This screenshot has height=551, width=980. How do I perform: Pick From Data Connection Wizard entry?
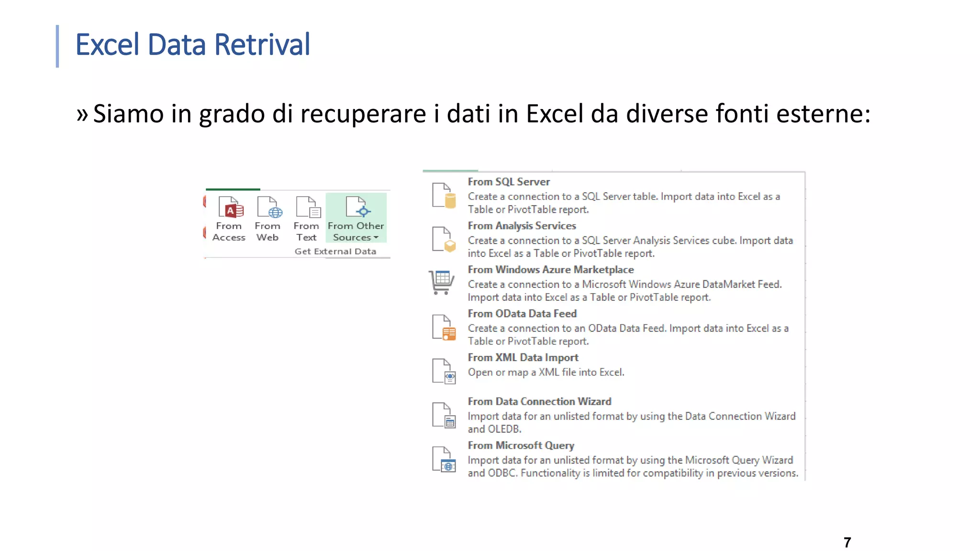[x=613, y=415]
